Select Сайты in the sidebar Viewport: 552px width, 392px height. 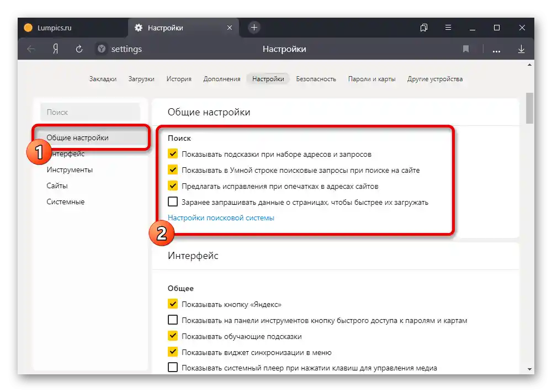(57, 186)
